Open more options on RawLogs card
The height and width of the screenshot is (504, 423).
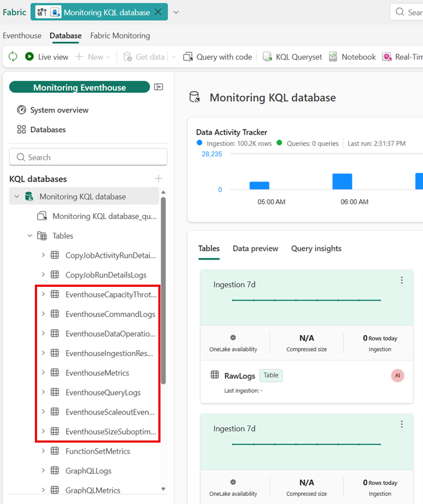(402, 280)
